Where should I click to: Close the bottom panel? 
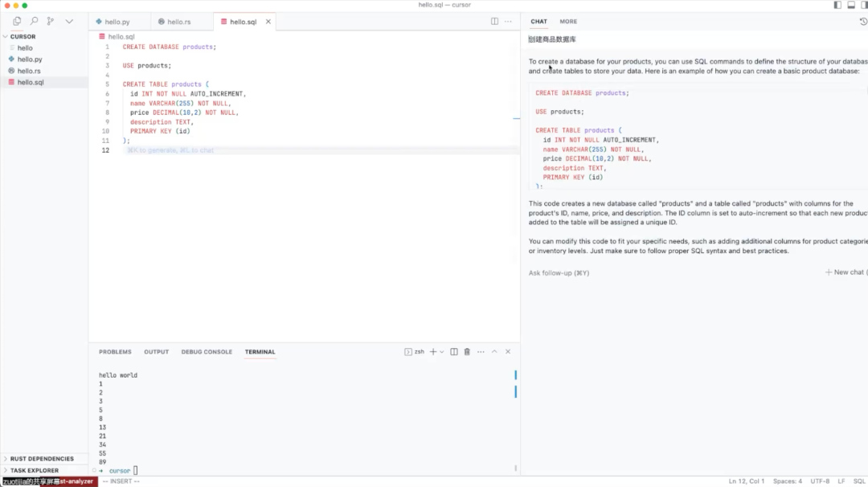(508, 352)
